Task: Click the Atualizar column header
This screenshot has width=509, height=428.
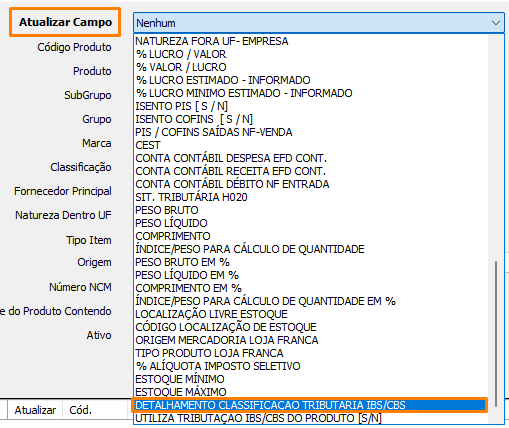Action: [35, 410]
